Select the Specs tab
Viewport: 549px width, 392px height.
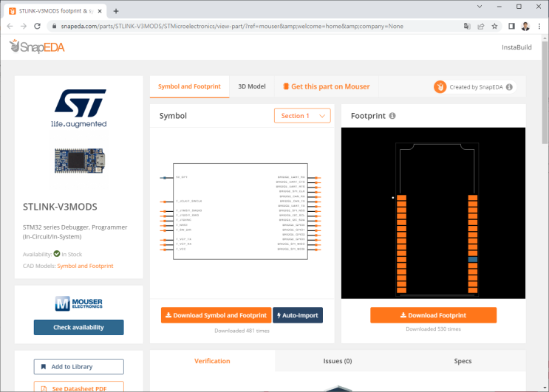pyautogui.click(x=463, y=361)
